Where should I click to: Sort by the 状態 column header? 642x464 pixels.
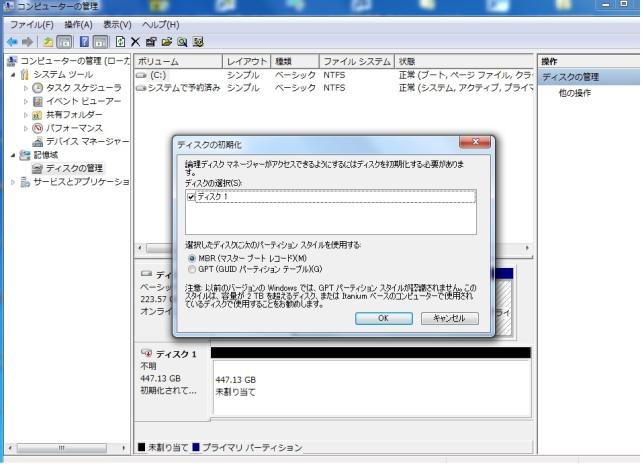[464, 61]
